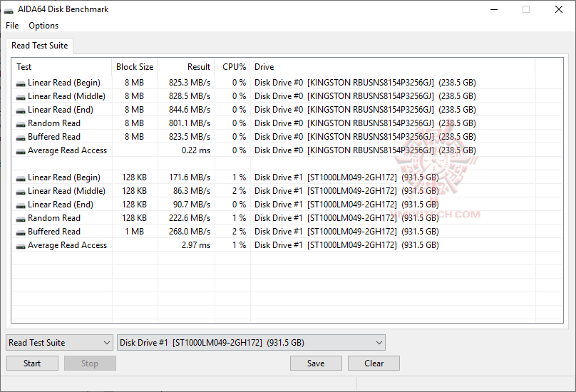
Task: Click the CPU% column header
Action: click(x=232, y=67)
